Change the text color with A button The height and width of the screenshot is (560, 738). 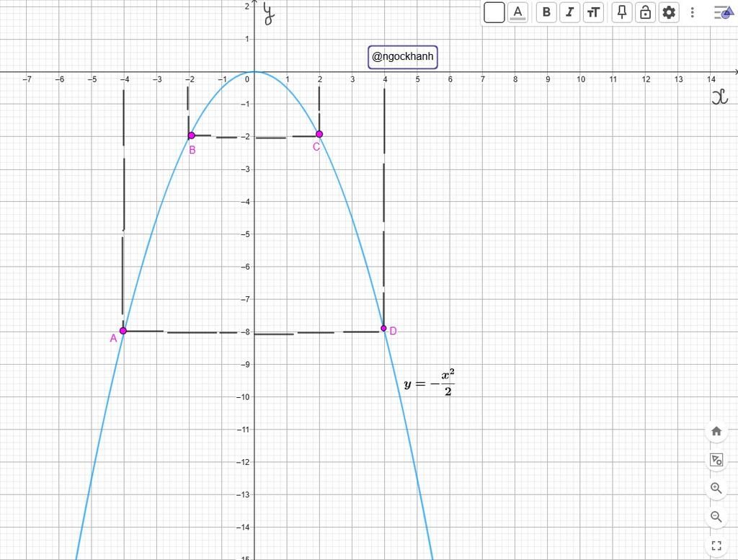[517, 12]
